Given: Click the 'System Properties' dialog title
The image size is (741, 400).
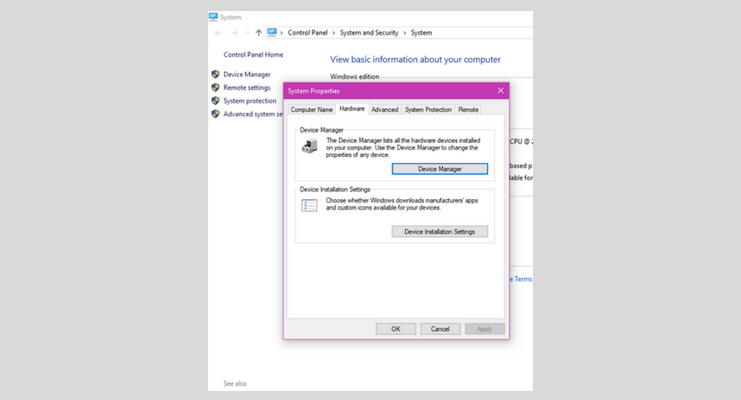Looking at the screenshot, I should (x=314, y=91).
